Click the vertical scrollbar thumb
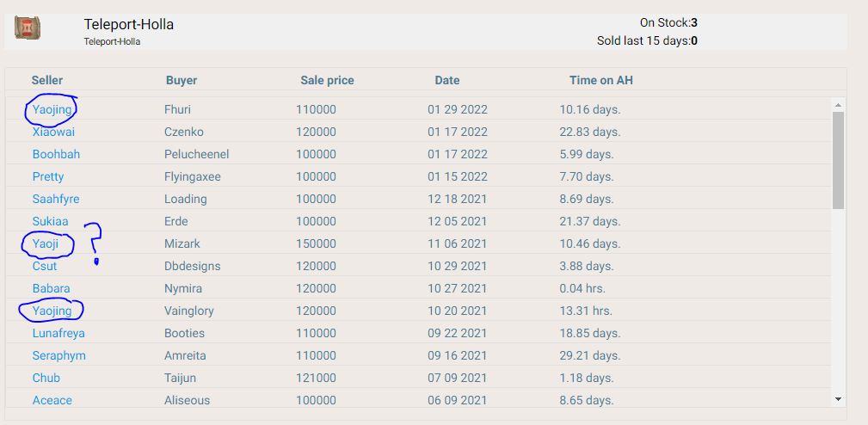 coord(838,159)
